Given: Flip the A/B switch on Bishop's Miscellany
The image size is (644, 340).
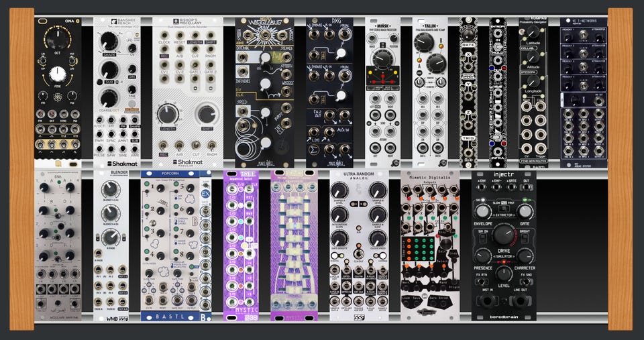Looking at the screenshot, I should 180,146.
